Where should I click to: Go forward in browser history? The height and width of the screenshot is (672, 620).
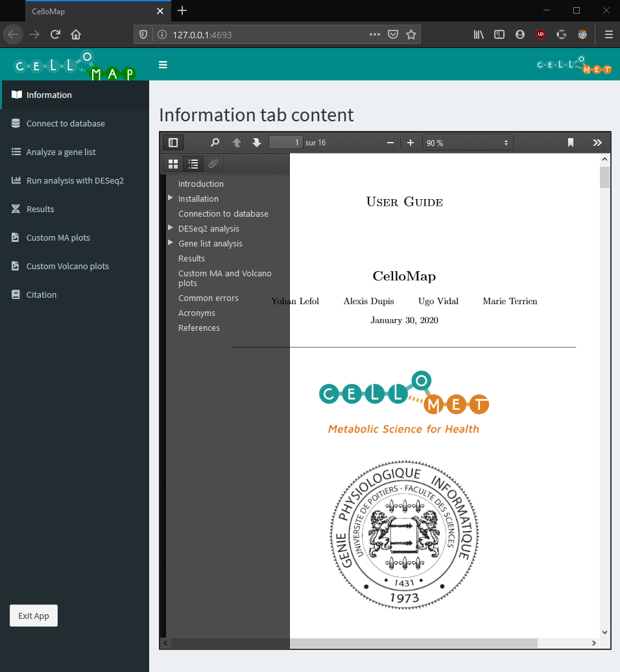coord(34,35)
